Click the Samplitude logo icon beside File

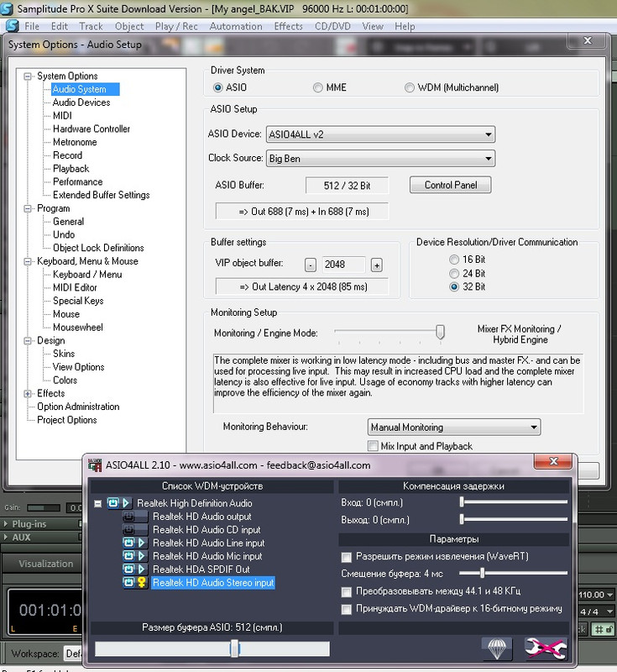click(x=12, y=26)
